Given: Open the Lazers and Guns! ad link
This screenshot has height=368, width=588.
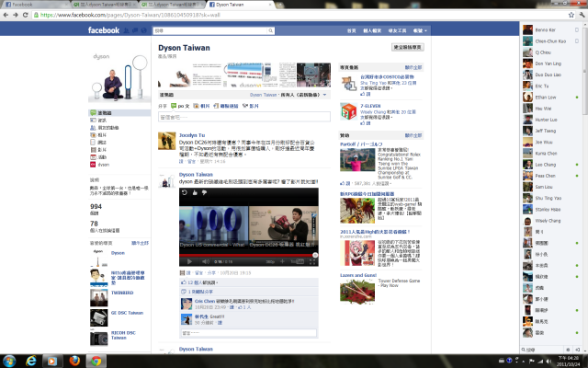Looking at the screenshot, I should [358, 275].
